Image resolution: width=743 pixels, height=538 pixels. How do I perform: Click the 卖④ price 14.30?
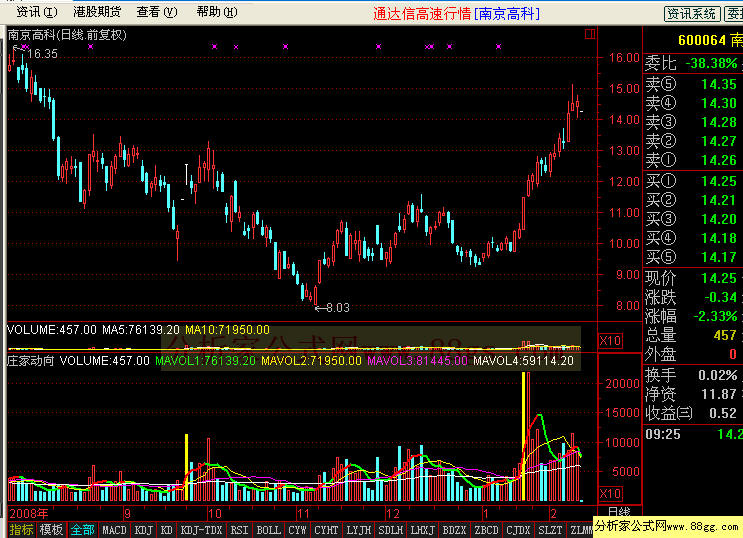[x=719, y=103]
